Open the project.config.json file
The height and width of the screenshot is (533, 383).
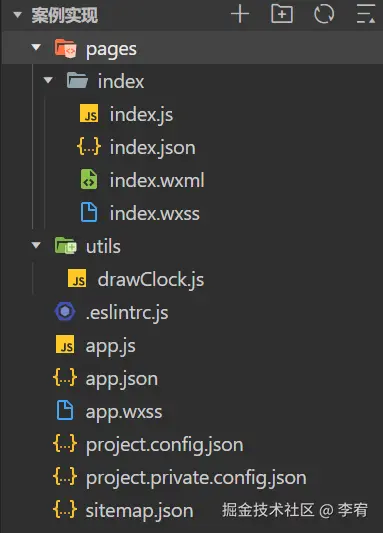[x=164, y=445]
